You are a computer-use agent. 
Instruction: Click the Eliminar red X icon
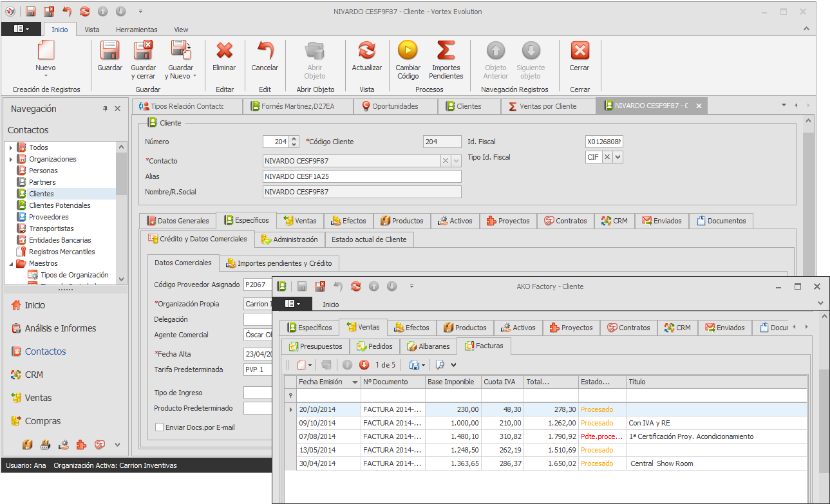pos(224,51)
